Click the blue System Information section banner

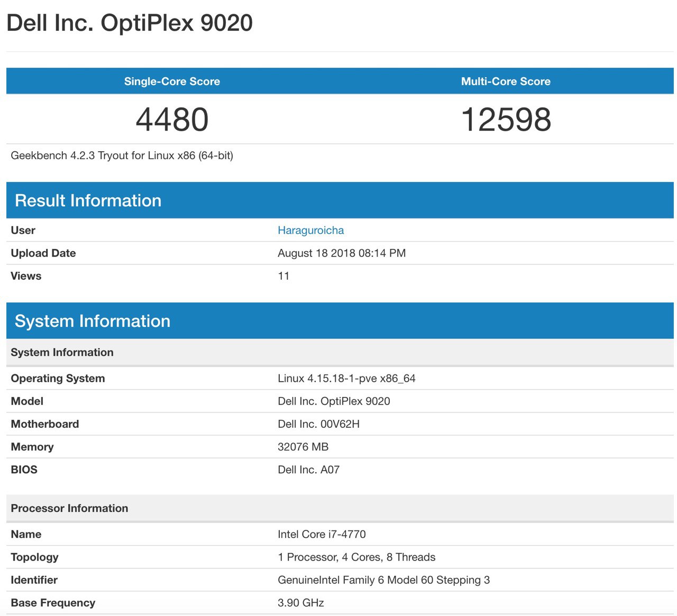click(x=340, y=321)
